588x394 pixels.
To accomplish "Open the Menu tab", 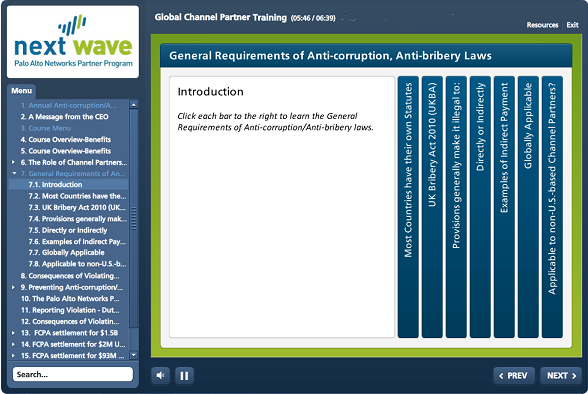I will pos(21,91).
